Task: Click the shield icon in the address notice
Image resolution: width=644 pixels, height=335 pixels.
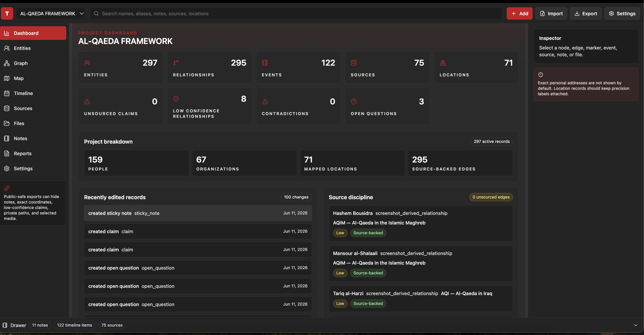Action: 541,75
